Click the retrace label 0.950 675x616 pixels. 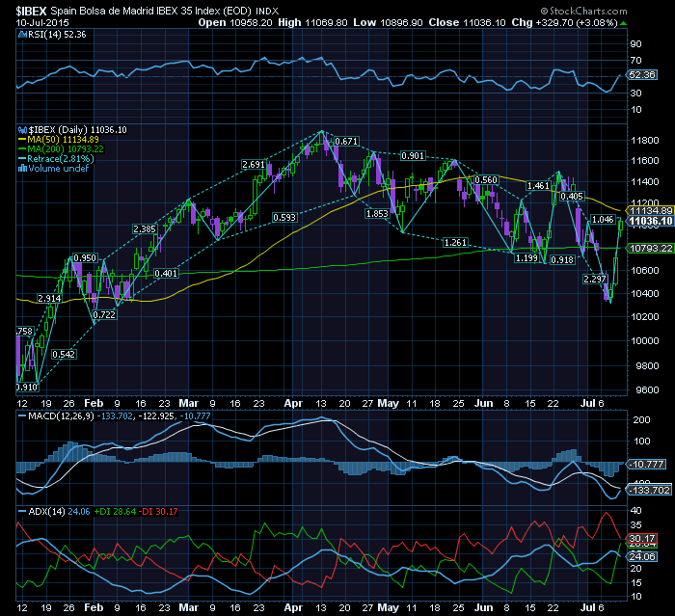point(85,257)
